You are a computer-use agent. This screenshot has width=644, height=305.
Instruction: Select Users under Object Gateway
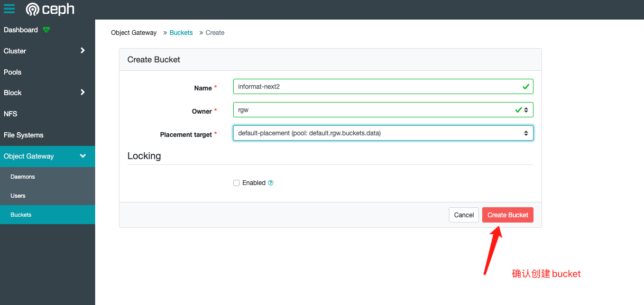click(x=18, y=196)
